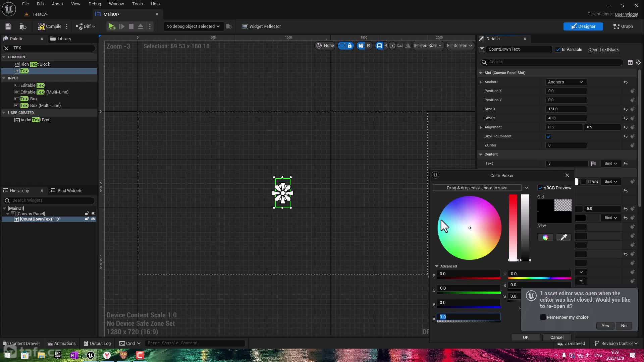Hide CountDownText widget with eye icon
Screen dimensions: 644x362
pos(93,219)
